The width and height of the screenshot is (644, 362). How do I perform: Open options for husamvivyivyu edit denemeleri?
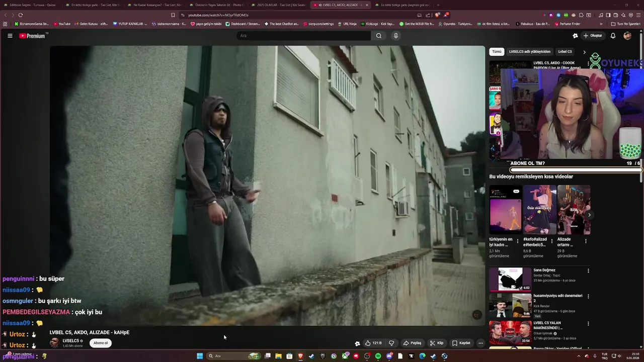click(x=588, y=296)
